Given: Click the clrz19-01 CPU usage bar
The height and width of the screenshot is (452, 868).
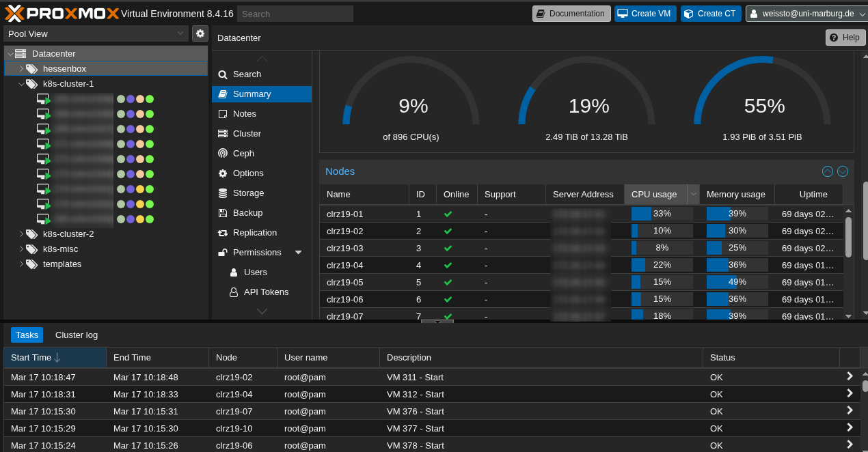Looking at the screenshot, I should 662,214.
